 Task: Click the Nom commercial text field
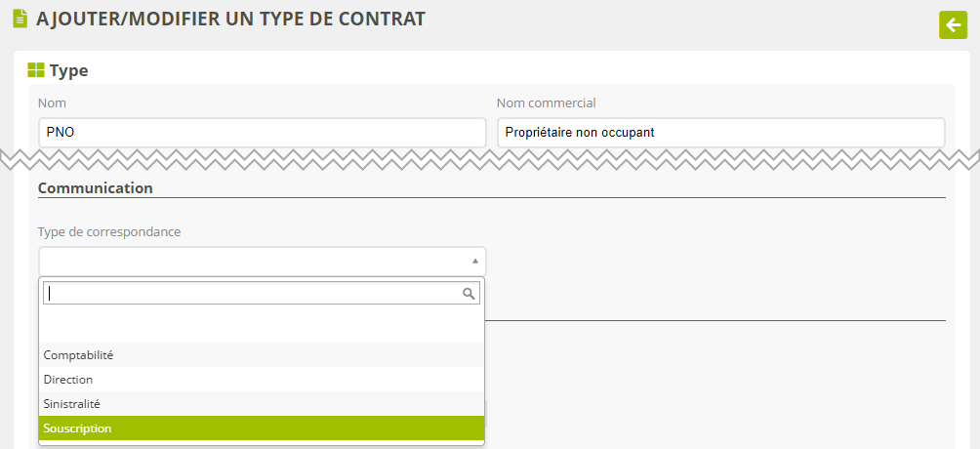[720, 133]
